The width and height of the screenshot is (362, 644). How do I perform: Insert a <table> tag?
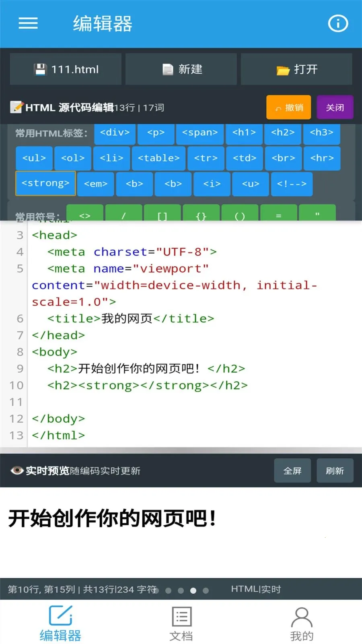[x=158, y=158]
